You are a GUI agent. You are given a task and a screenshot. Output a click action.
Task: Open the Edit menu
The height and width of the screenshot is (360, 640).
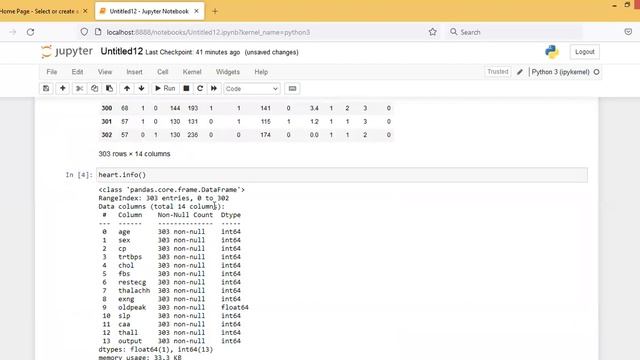click(x=77, y=72)
